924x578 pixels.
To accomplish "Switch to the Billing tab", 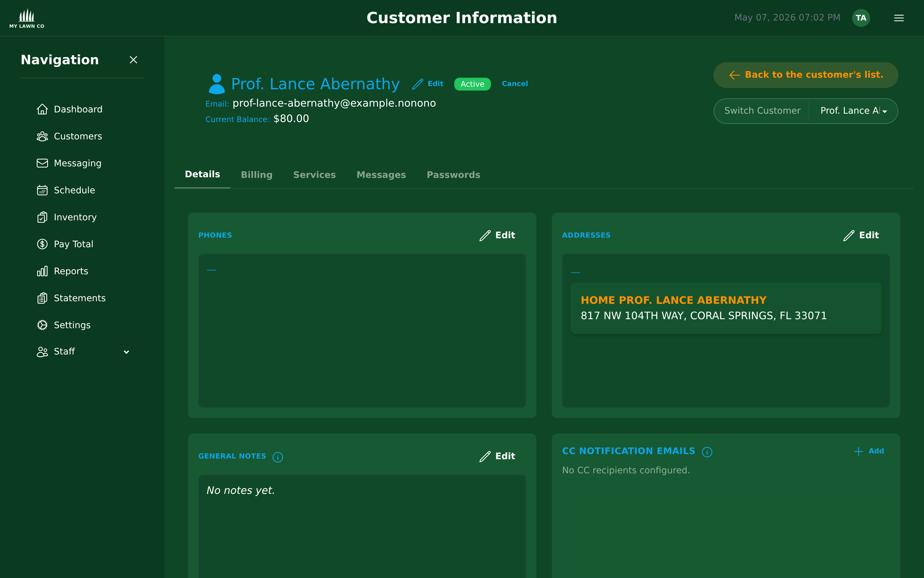I will coord(257,175).
